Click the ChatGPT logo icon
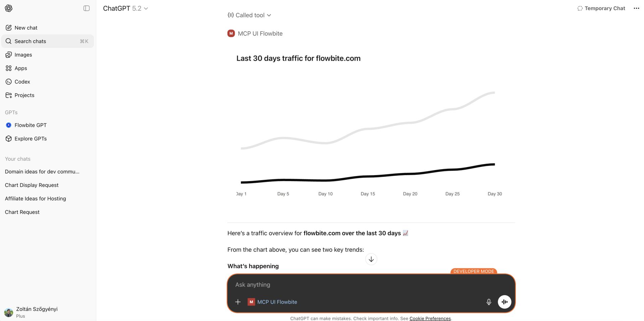The image size is (644, 321). [x=9, y=8]
